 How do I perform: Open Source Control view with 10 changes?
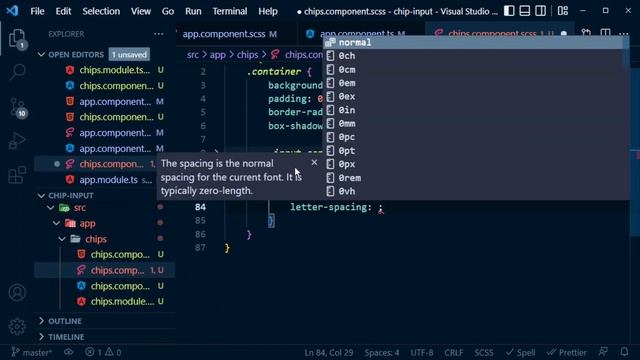18,107
